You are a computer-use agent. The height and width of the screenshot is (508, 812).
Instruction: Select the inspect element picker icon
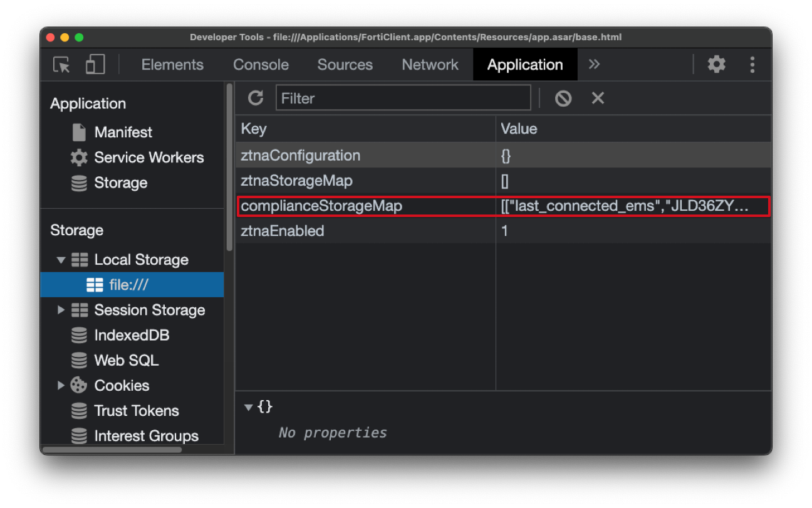tap(61, 65)
